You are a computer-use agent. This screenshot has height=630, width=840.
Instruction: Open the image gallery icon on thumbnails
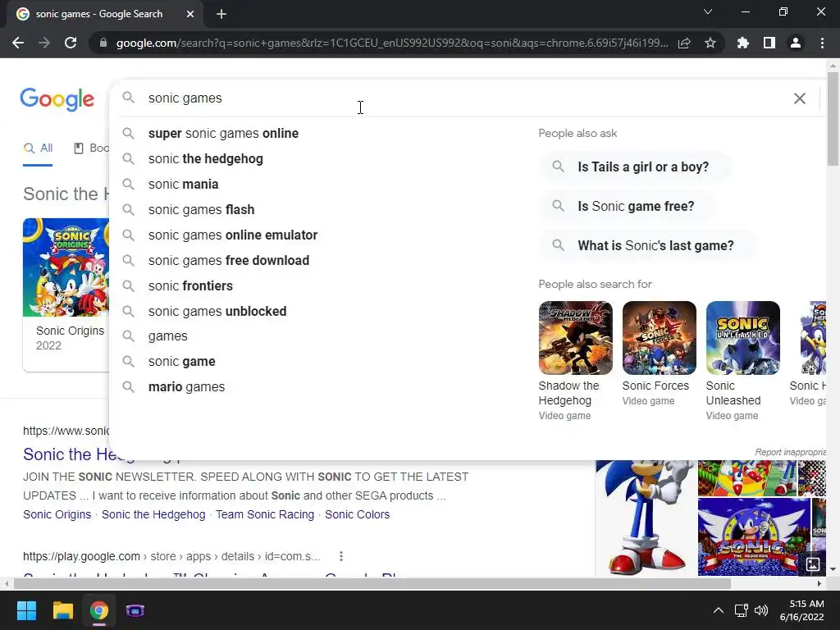tap(813, 564)
